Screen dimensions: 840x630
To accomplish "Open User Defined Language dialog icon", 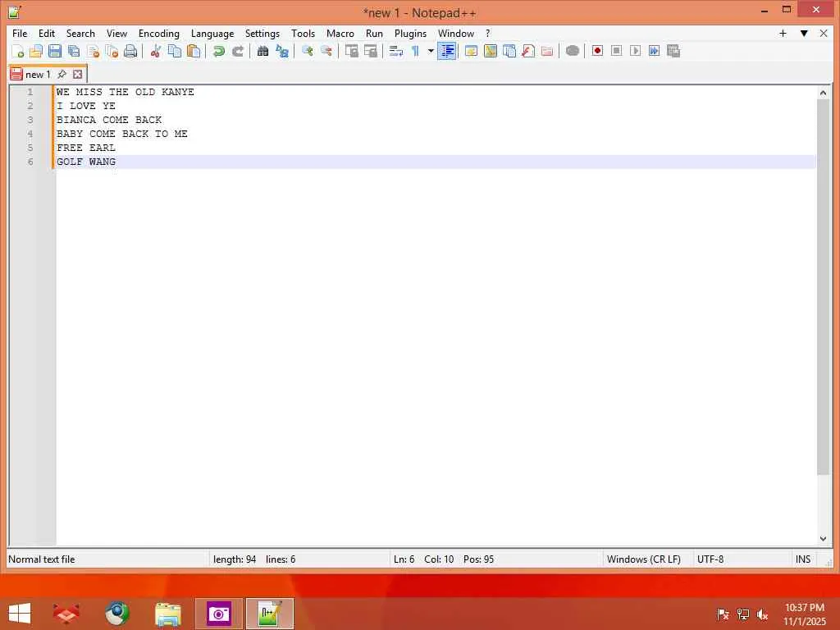I will tap(472, 51).
